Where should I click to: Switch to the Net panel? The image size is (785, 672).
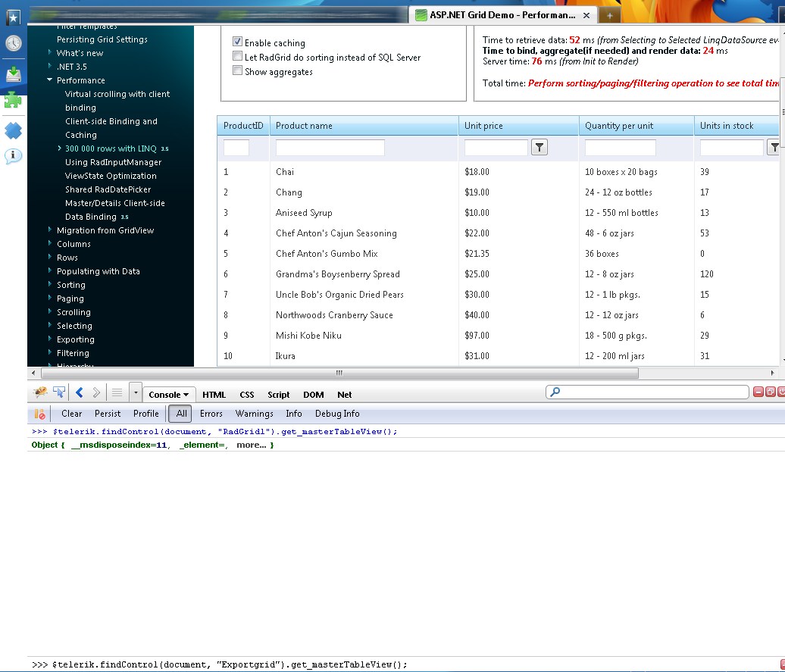pos(345,395)
